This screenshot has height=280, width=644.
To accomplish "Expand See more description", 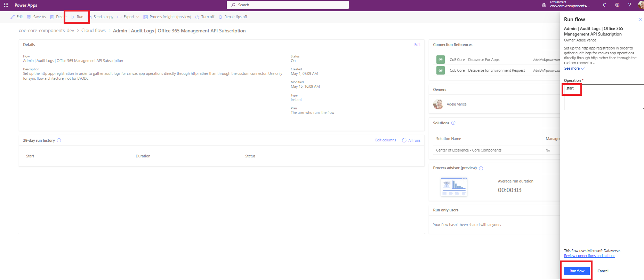I will coord(574,68).
